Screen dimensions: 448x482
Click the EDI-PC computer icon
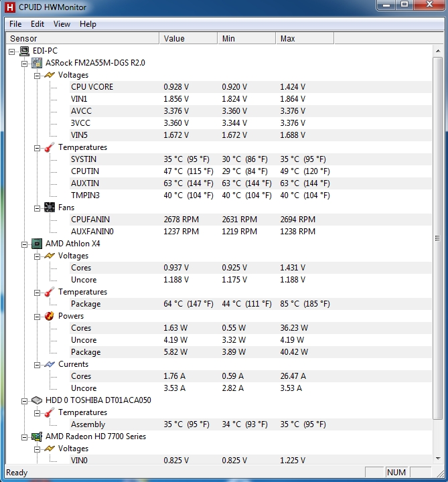pos(24,51)
